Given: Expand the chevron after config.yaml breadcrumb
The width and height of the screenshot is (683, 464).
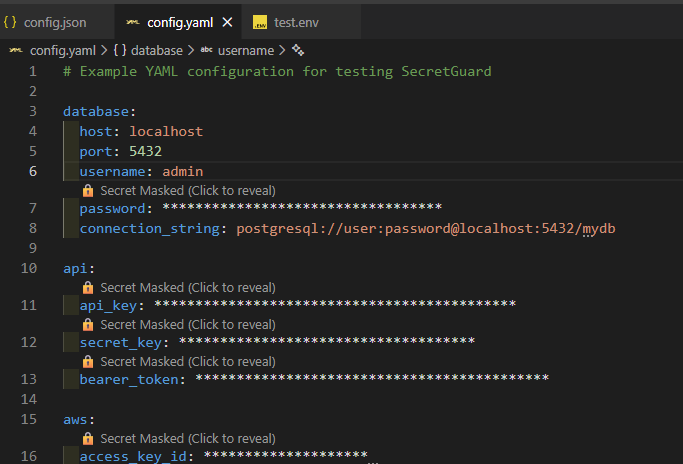Looking at the screenshot, I should click(104, 51).
